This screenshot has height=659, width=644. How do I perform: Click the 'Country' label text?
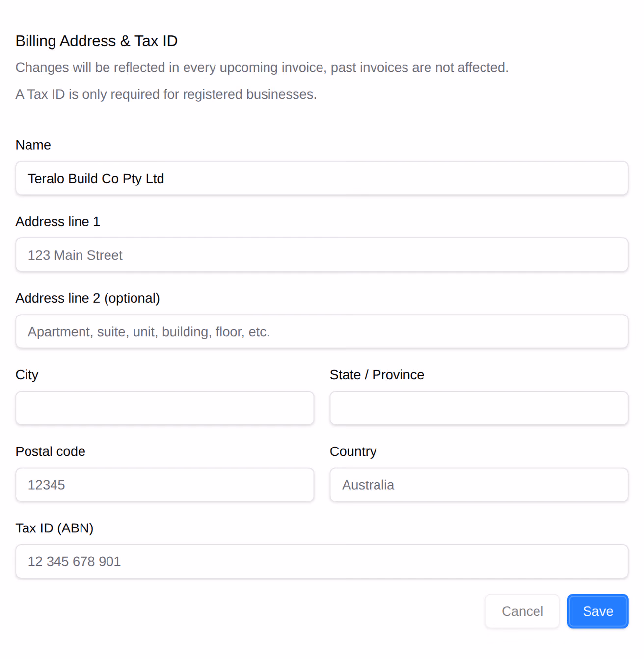coord(353,451)
